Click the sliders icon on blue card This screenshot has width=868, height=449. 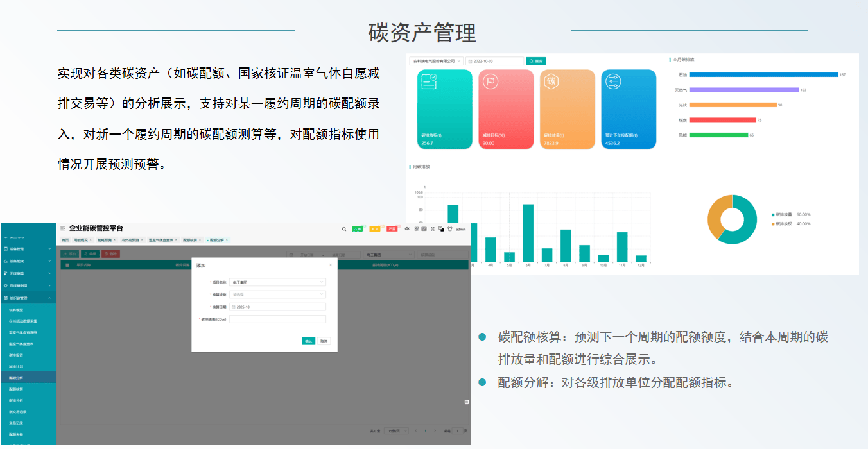click(612, 81)
